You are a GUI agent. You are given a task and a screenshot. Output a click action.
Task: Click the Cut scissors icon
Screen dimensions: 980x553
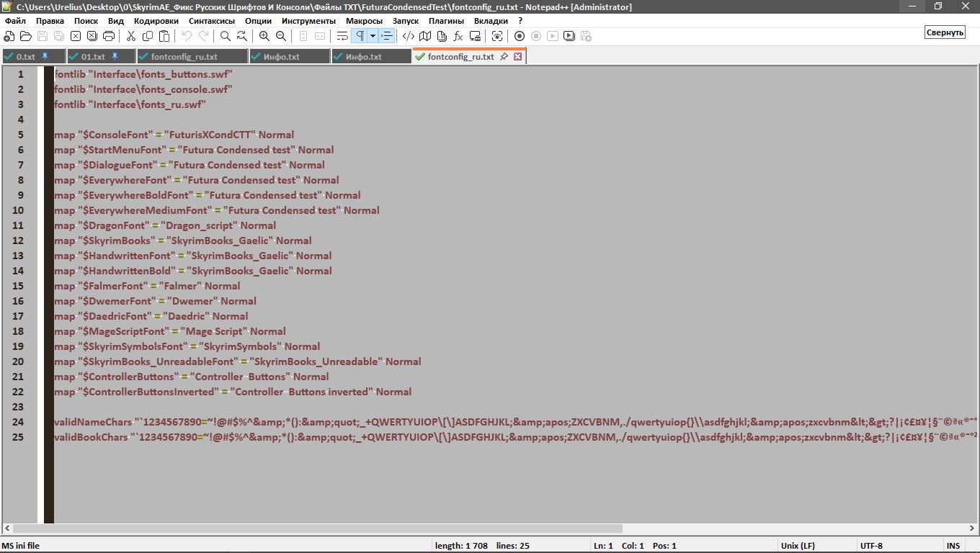tap(131, 36)
